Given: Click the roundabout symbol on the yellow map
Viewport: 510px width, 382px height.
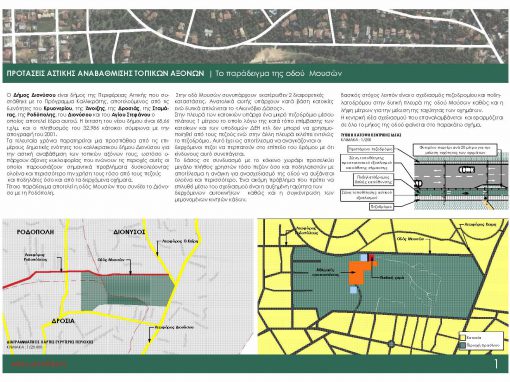Looking at the screenshot, I should click(x=391, y=344).
